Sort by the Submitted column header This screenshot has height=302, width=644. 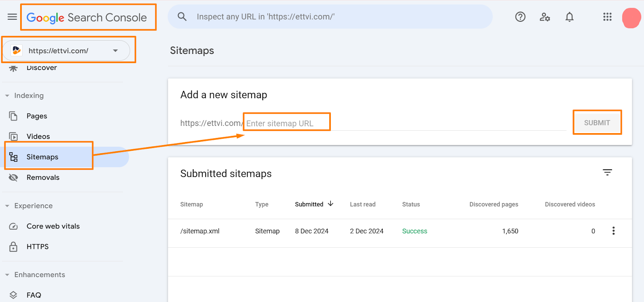(309, 204)
